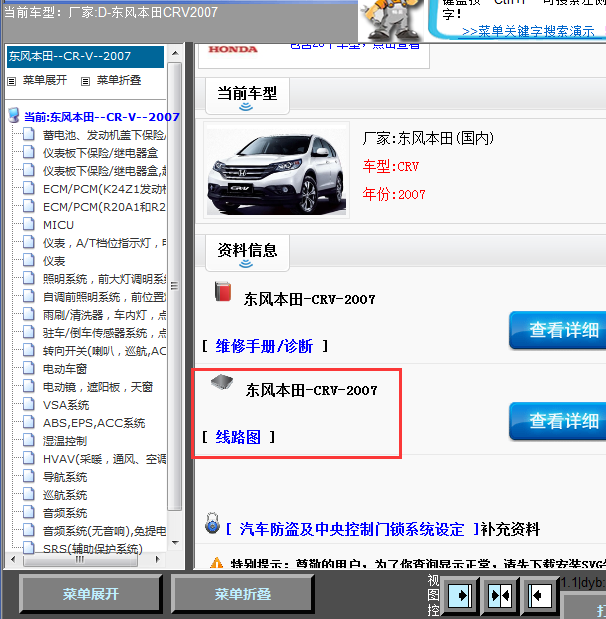
Task: Click the warning triangle icon by 特别提示
Action: click(x=216, y=563)
